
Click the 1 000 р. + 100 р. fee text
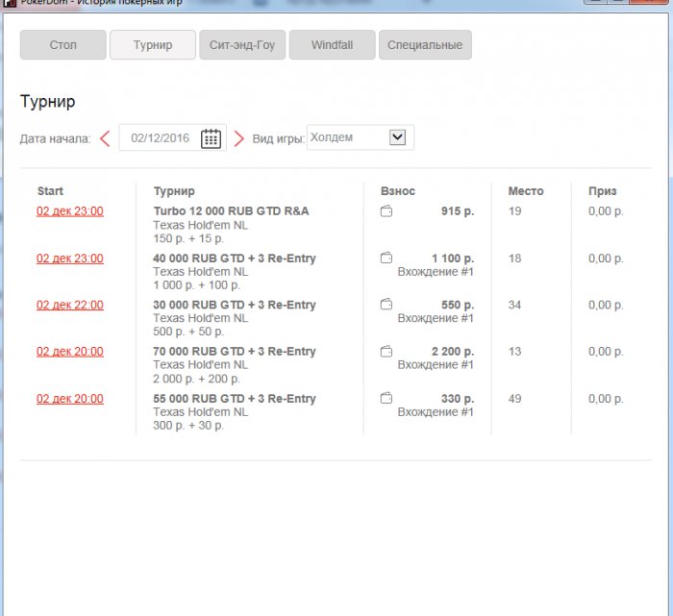point(196,284)
